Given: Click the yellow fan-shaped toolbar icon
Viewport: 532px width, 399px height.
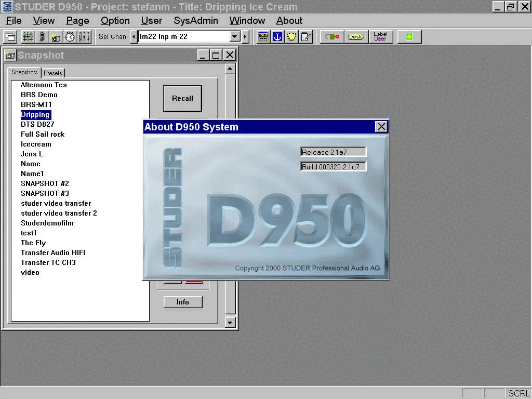Looking at the screenshot, I should coord(291,37).
